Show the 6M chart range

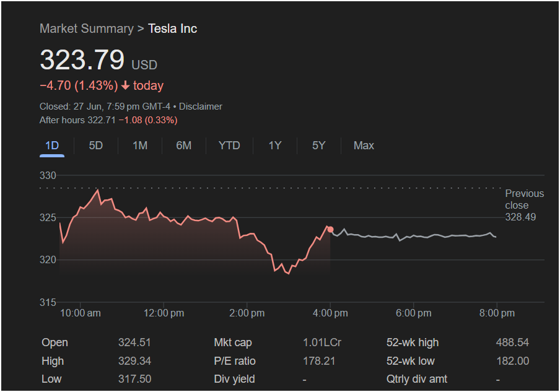click(183, 146)
